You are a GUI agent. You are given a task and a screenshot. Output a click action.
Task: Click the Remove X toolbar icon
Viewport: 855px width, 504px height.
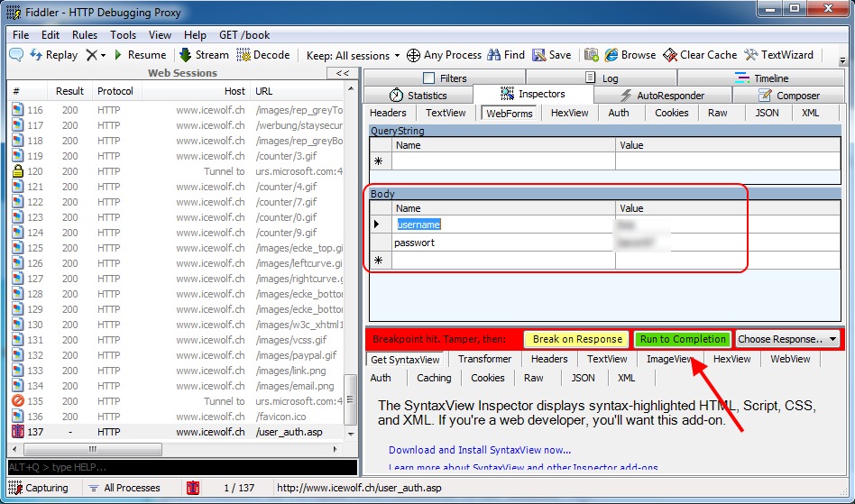[x=92, y=54]
